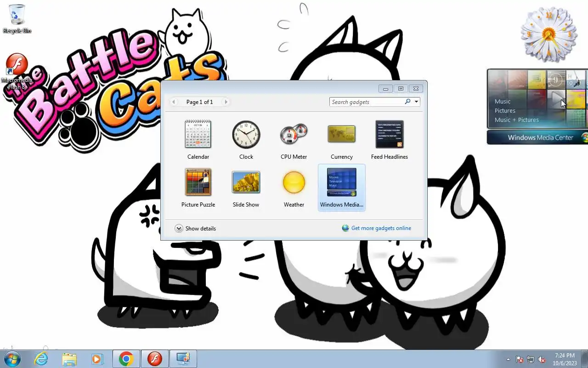The image size is (588, 368).
Task: Close the gadget gallery window
Action: click(x=416, y=89)
